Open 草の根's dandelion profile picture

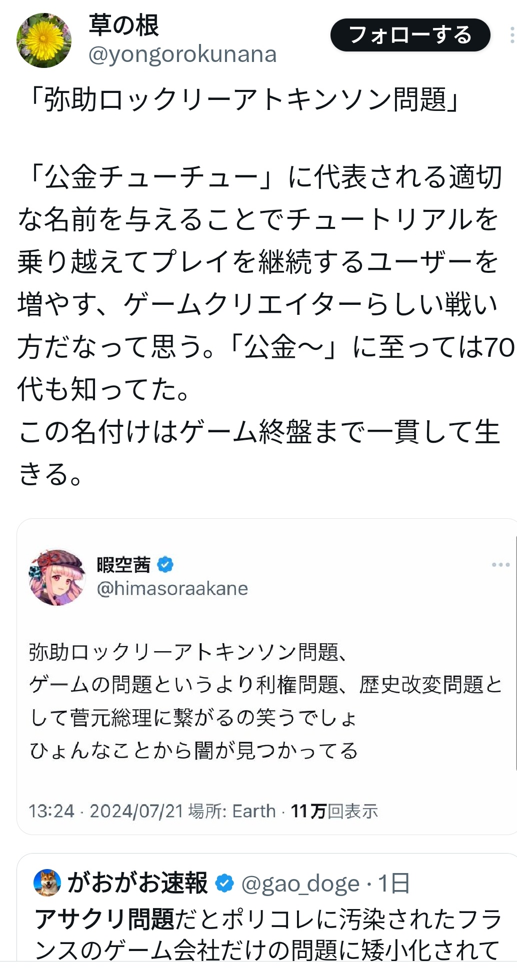[x=44, y=40]
